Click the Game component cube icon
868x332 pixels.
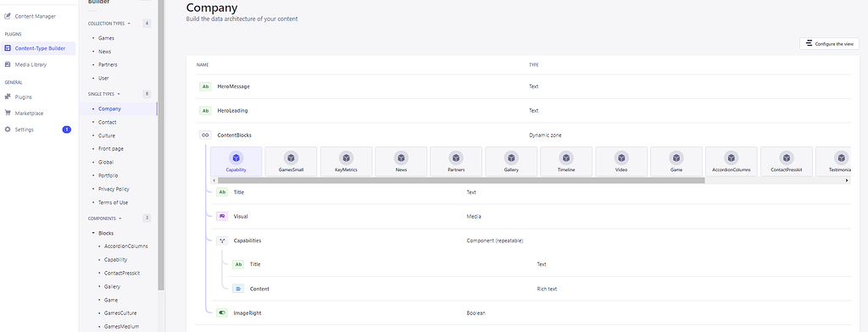(x=676, y=158)
